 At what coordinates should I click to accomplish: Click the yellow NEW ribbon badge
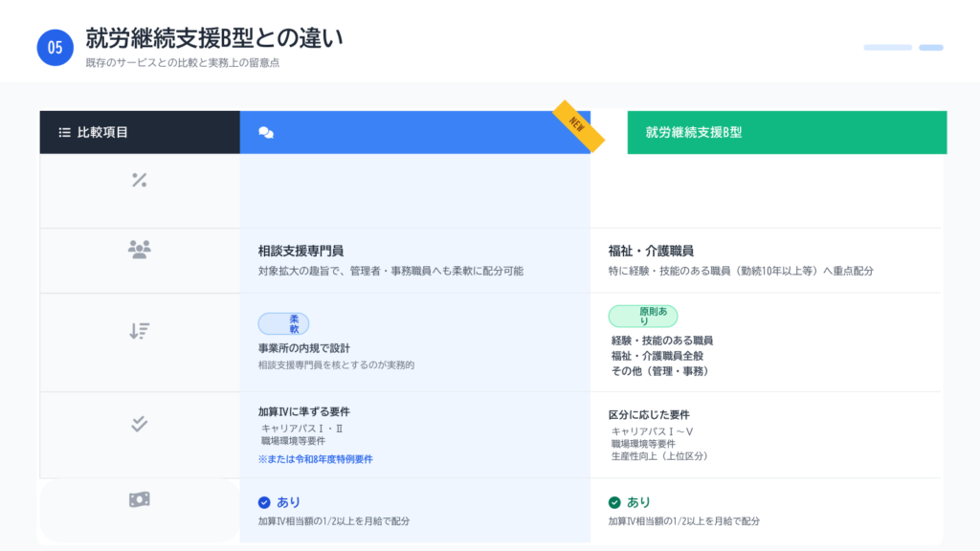tap(578, 125)
